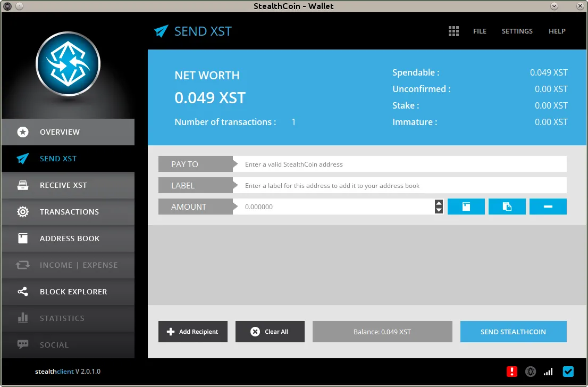Click the Clear All button
Viewport: 588px width, 387px height.
coord(270,332)
